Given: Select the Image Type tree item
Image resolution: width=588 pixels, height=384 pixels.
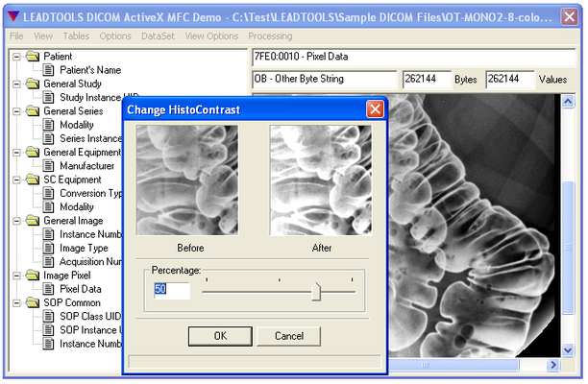Looking at the screenshot, I should tap(84, 248).
